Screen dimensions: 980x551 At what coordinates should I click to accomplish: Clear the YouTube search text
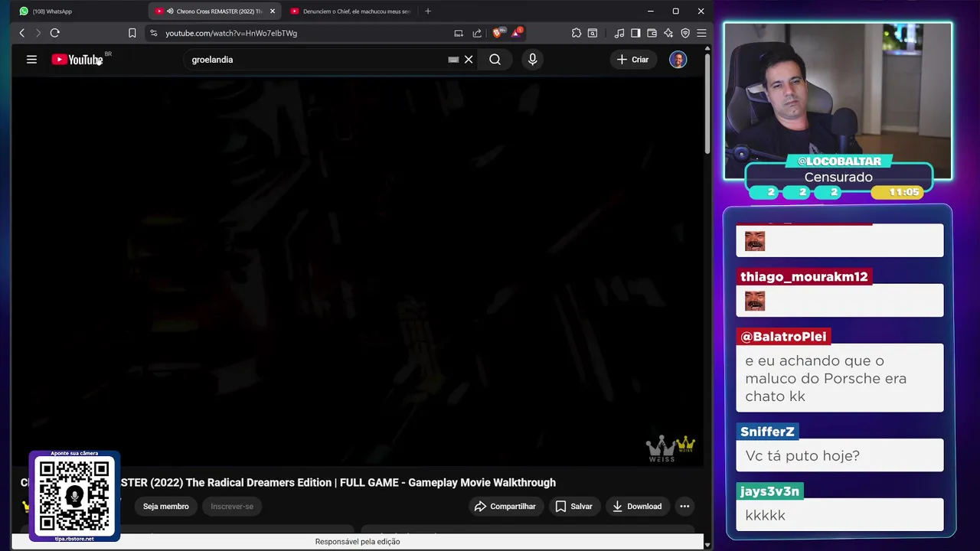(x=469, y=60)
